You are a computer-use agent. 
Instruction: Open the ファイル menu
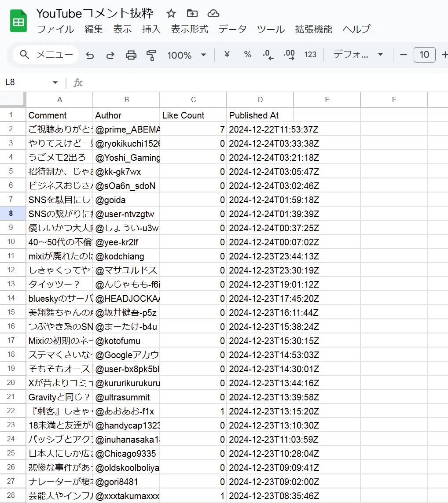[56, 29]
